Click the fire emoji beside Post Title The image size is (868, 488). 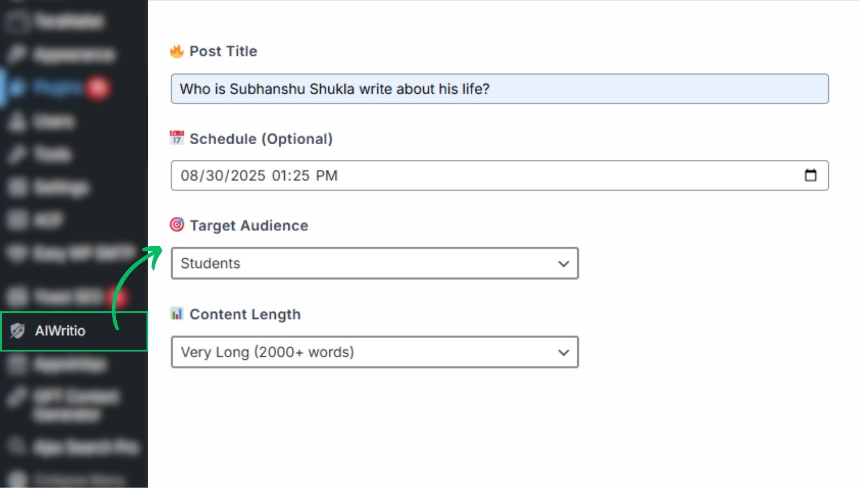(176, 51)
